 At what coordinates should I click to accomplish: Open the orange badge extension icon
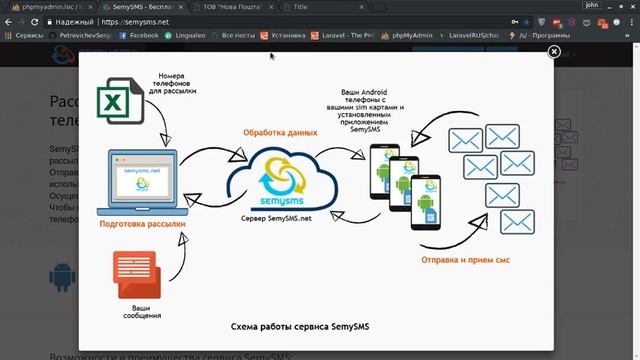pos(602,23)
